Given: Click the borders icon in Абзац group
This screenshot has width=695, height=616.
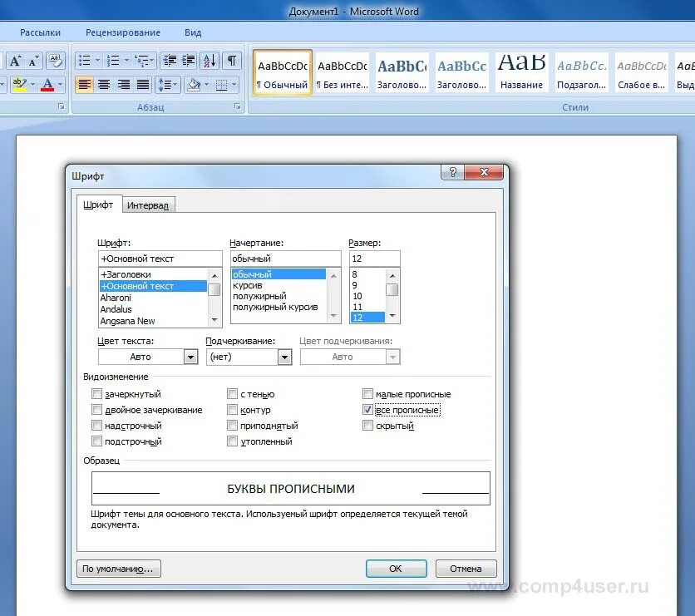Looking at the screenshot, I should tap(222, 84).
